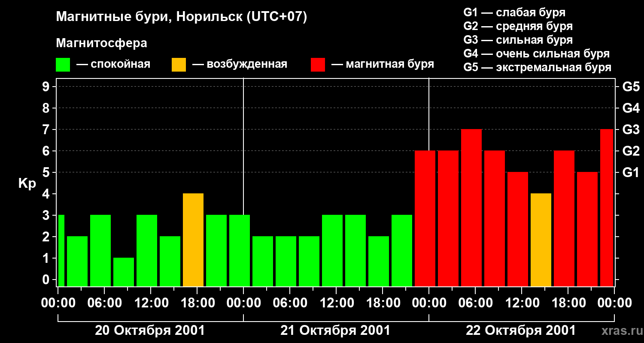Click the orange Kp 4 bar on 20 October
The width and height of the screenshot is (644, 343).
tap(193, 240)
